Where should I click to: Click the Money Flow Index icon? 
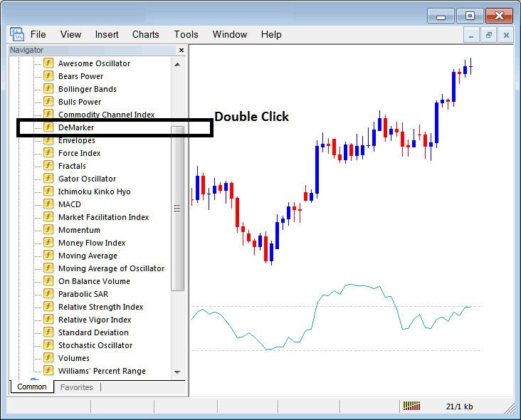click(48, 242)
